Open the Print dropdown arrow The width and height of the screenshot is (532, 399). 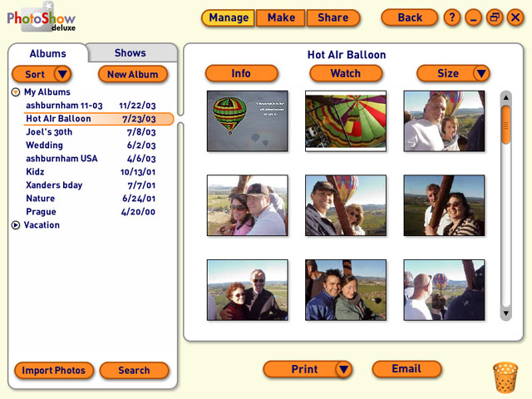[x=342, y=370]
